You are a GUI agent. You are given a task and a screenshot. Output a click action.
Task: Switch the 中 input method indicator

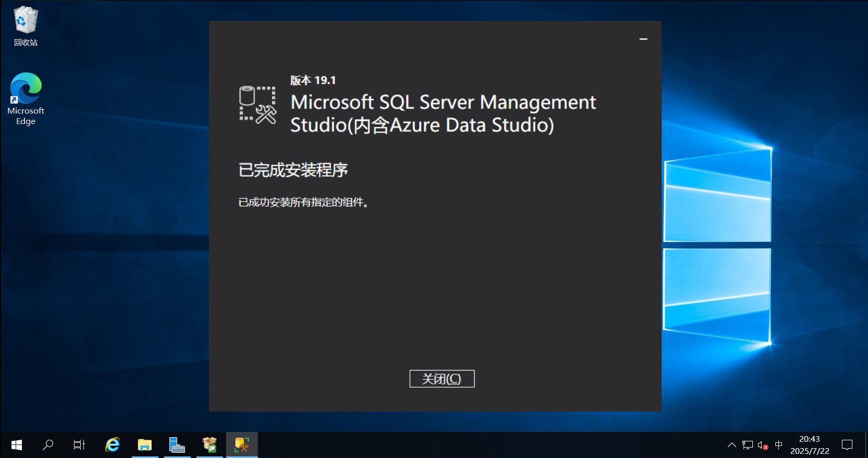pyautogui.click(x=778, y=445)
